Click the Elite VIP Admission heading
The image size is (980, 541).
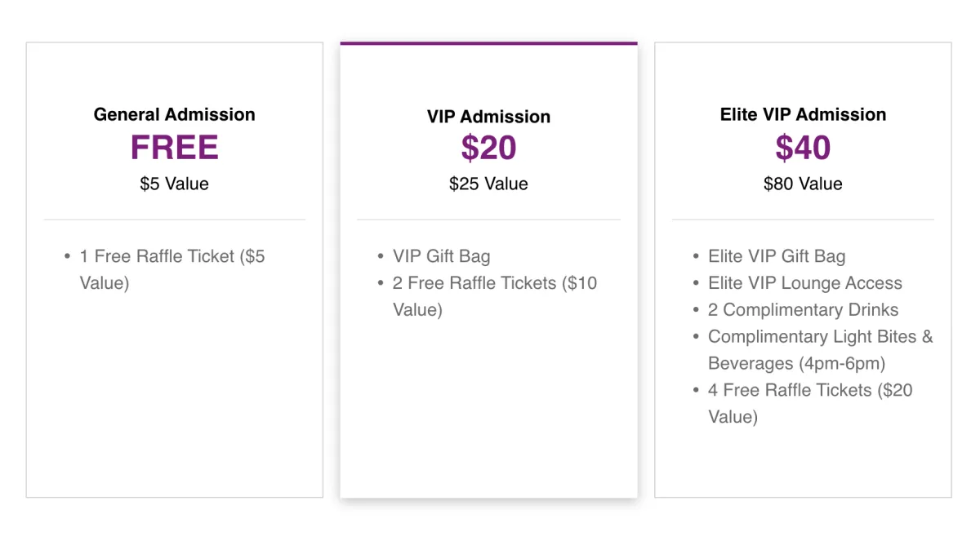tap(803, 114)
